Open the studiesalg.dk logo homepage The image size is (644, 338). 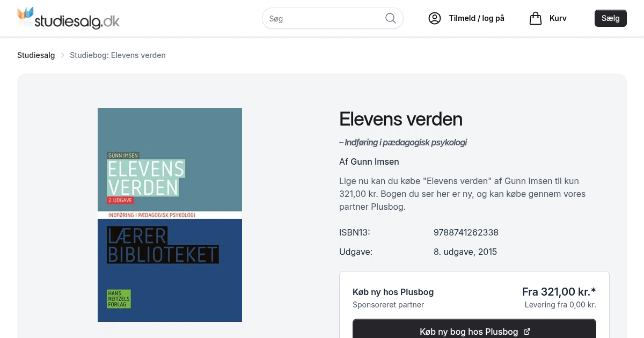click(x=68, y=18)
